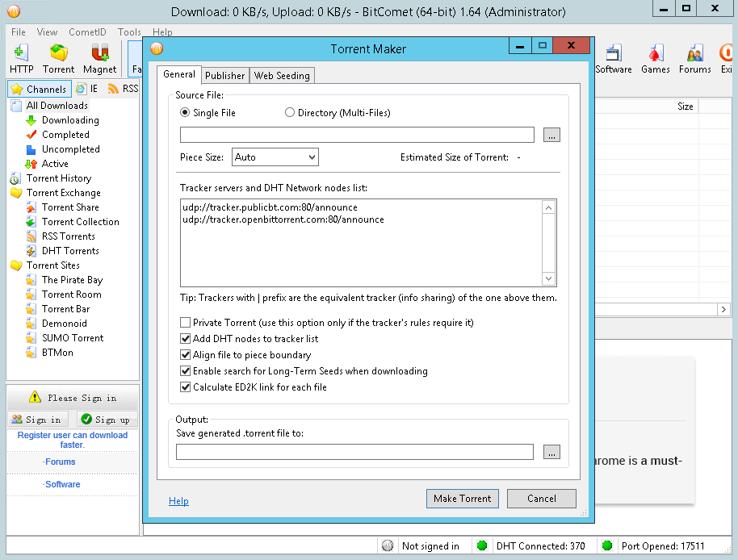The image size is (738, 560).
Task: Open the HTTP download toolbar icon
Action: tap(21, 58)
